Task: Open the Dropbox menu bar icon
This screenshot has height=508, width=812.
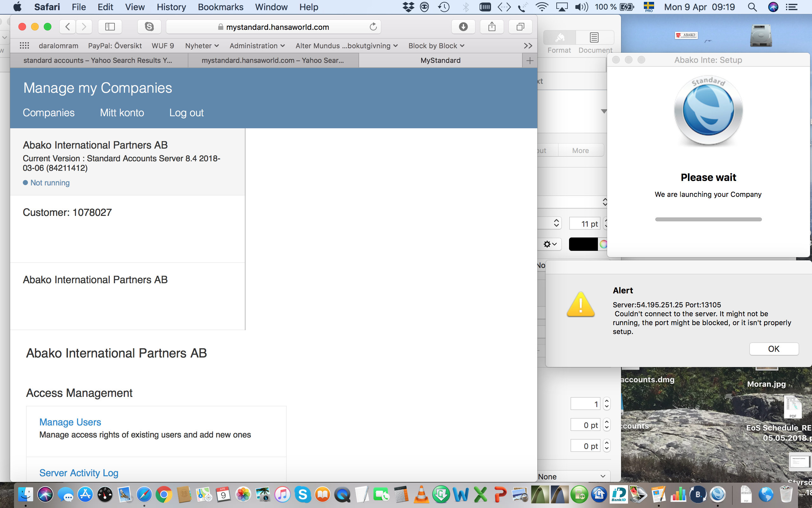Action: pos(408,7)
